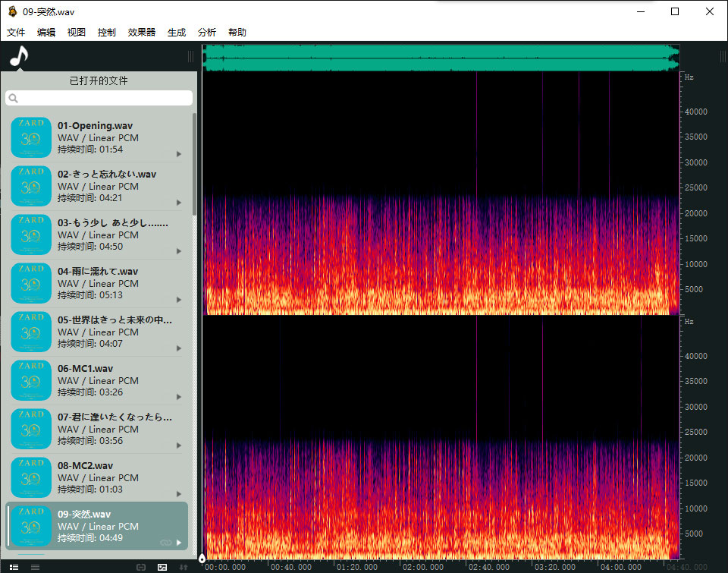The image size is (728, 573).
Task: Open the 控制 menu
Action: [106, 32]
